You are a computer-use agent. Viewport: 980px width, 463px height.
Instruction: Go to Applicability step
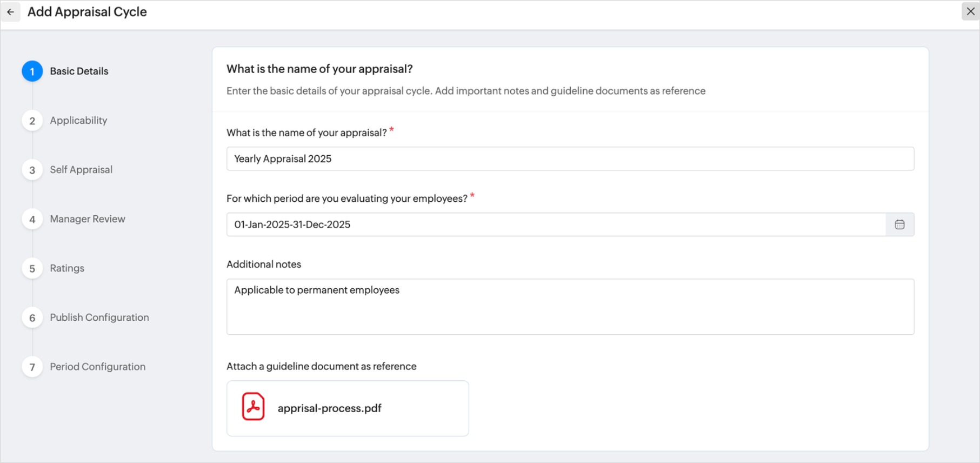pyautogui.click(x=78, y=121)
